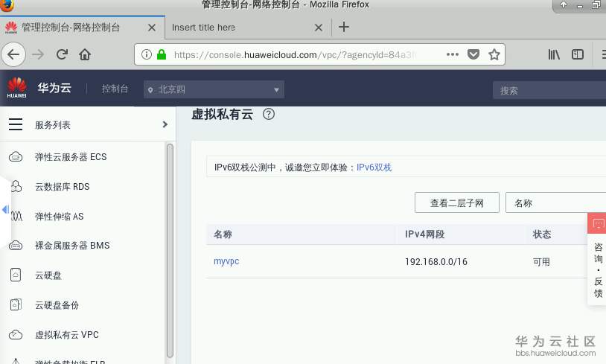Open the 北京四 region dropdown
The width and height of the screenshot is (606, 364).
[x=214, y=89]
